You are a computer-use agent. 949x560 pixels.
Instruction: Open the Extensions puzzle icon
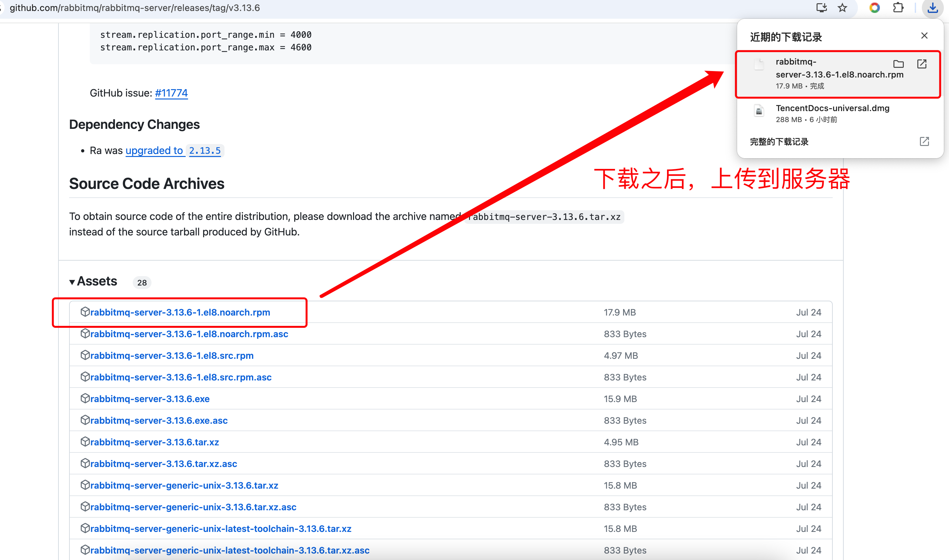tap(898, 7)
